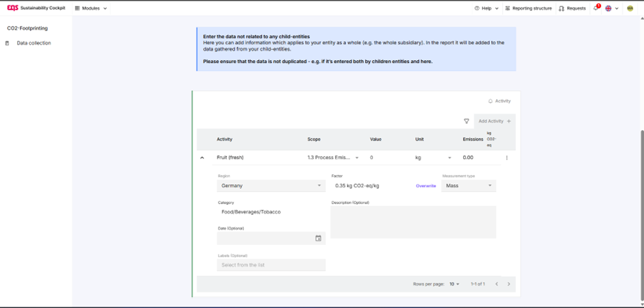The image size is (644, 308).
Task: Click the Emissions column header
Action: pyautogui.click(x=473, y=140)
